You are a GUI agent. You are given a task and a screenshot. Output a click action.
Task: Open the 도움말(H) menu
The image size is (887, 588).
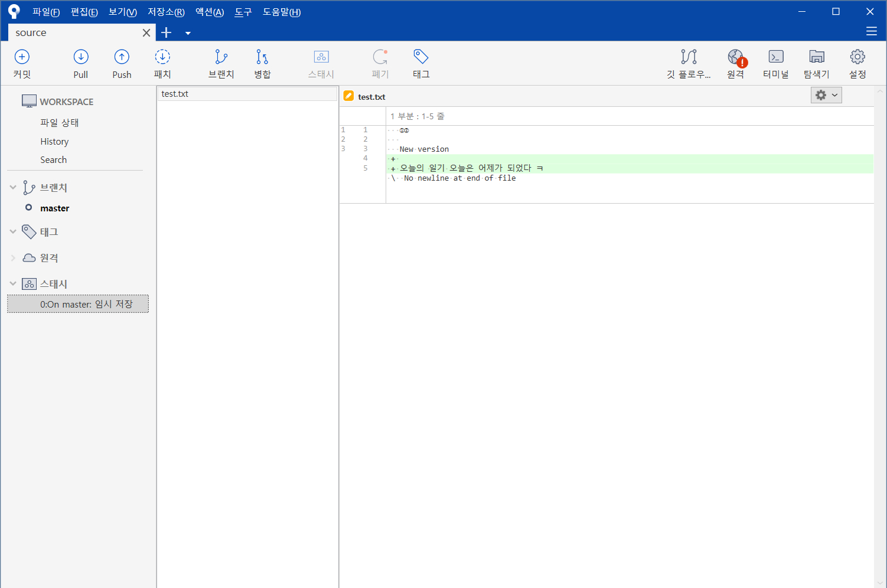pyautogui.click(x=282, y=12)
